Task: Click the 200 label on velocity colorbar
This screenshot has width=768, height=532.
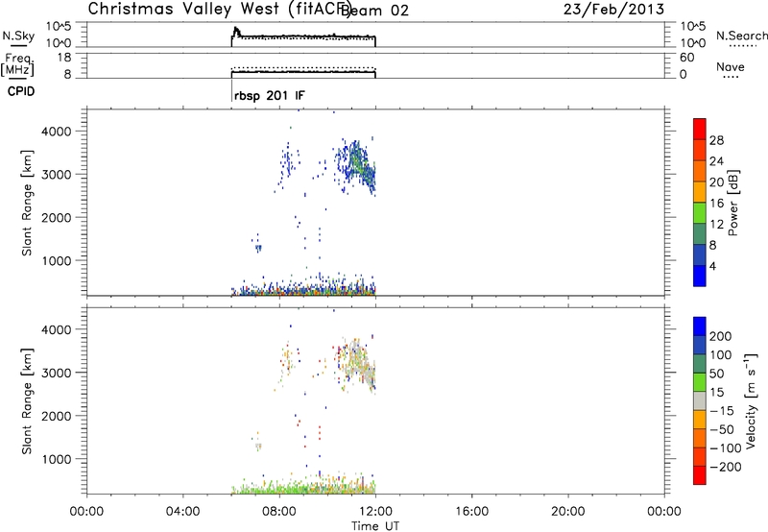Action: pos(721,336)
